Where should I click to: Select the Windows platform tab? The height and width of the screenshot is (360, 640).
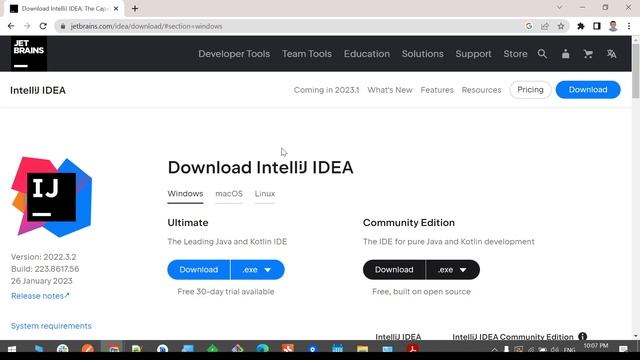click(185, 194)
